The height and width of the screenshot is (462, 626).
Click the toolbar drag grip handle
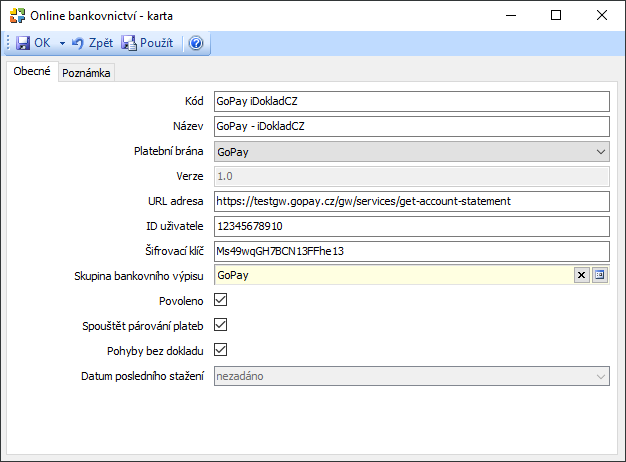click(x=8, y=43)
